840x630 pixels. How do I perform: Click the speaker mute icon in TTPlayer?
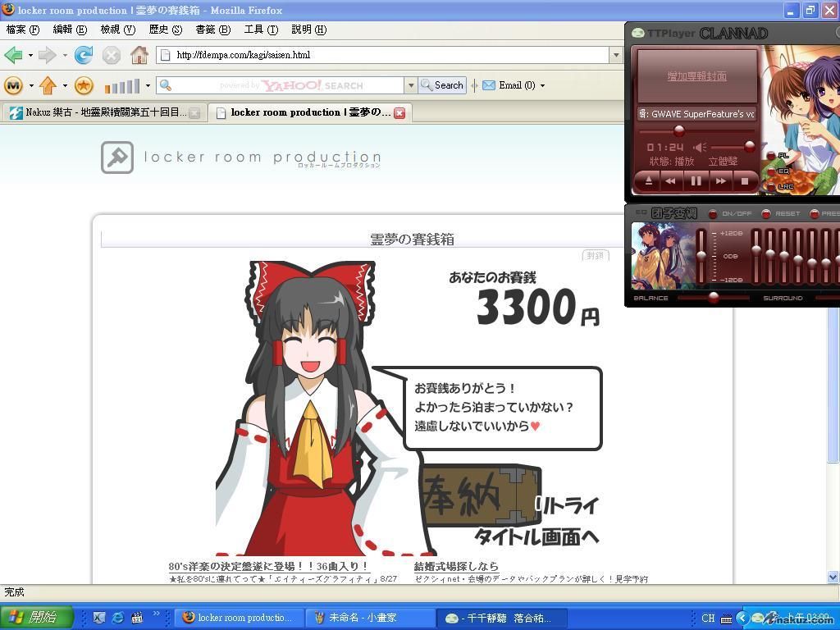tap(699, 147)
